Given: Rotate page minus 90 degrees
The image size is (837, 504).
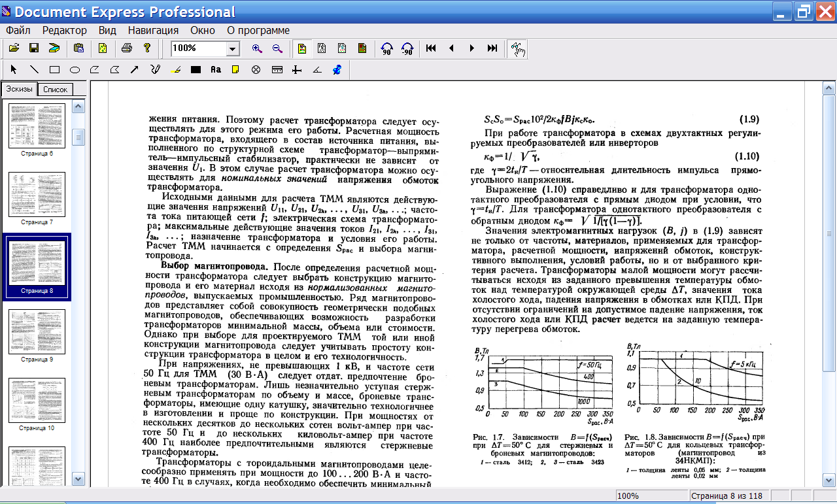Looking at the screenshot, I should (x=407, y=48).
